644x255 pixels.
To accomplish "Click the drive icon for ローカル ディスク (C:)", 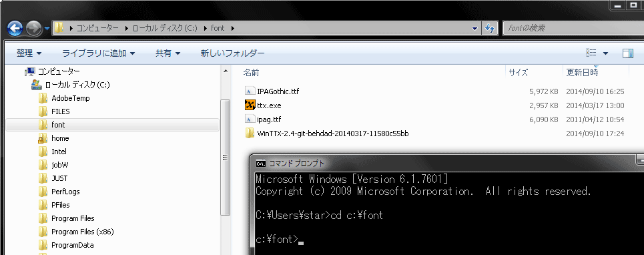I will click(x=37, y=85).
